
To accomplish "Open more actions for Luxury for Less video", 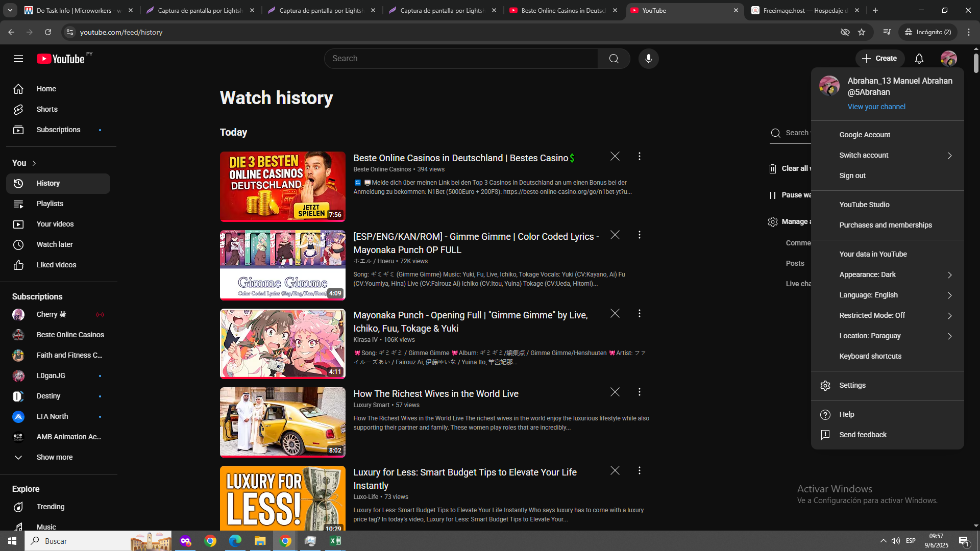I will pos(640,471).
